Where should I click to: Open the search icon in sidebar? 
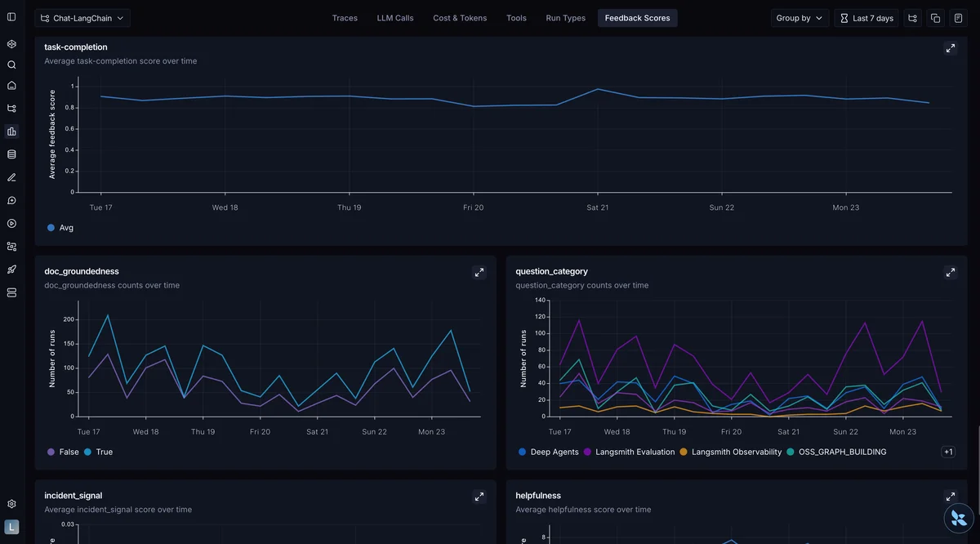pyautogui.click(x=11, y=65)
